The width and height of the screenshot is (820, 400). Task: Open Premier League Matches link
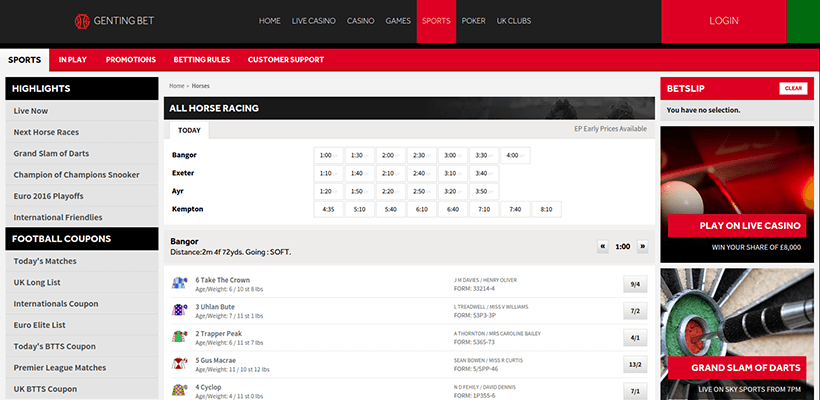[82, 368]
